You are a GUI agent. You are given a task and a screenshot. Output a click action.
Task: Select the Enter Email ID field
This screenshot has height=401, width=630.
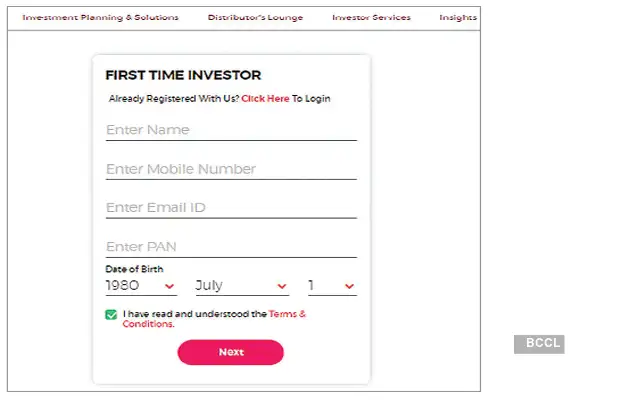point(230,208)
